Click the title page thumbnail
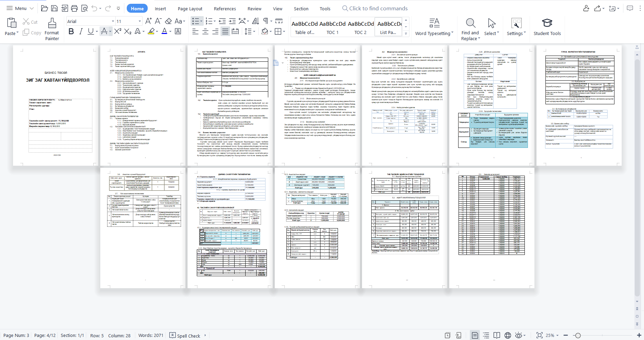This screenshot has height=340, width=644. coord(56,105)
